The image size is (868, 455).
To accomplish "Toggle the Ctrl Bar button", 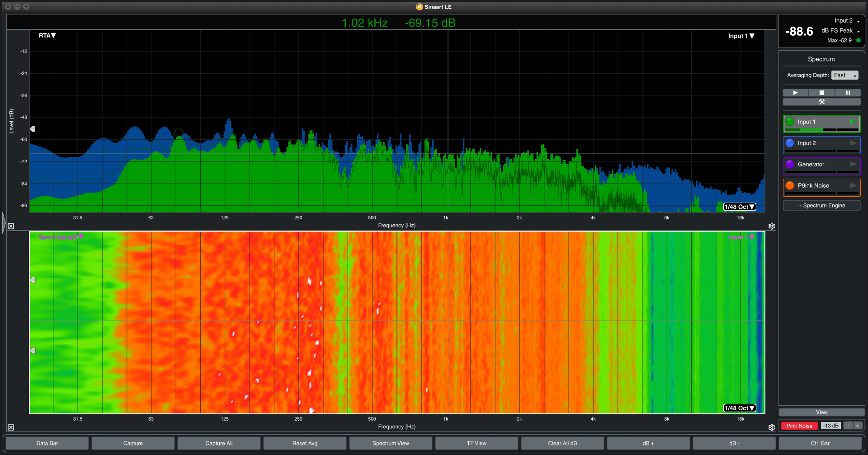I will tap(820, 443).
